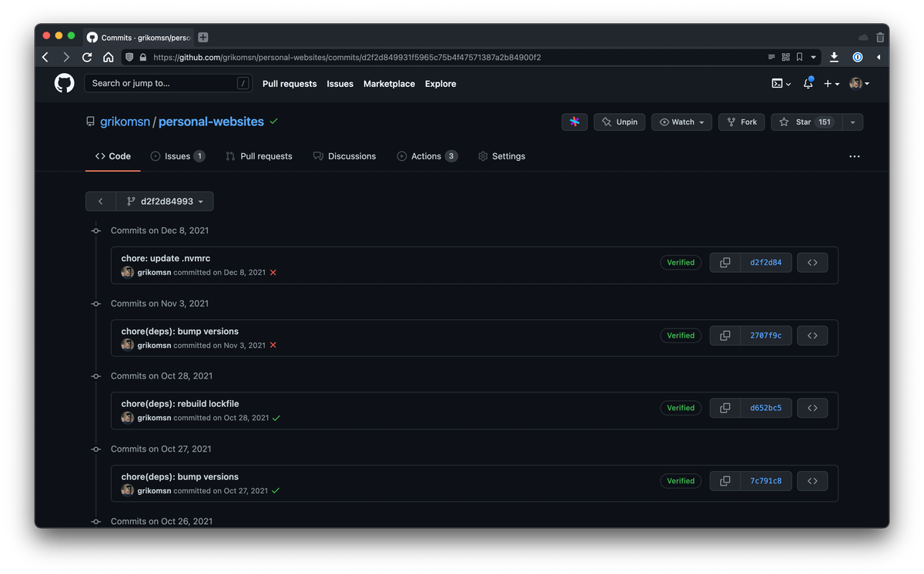Open the QR code icon in address bar
924x574 pixels.
(x=785, y=57)
